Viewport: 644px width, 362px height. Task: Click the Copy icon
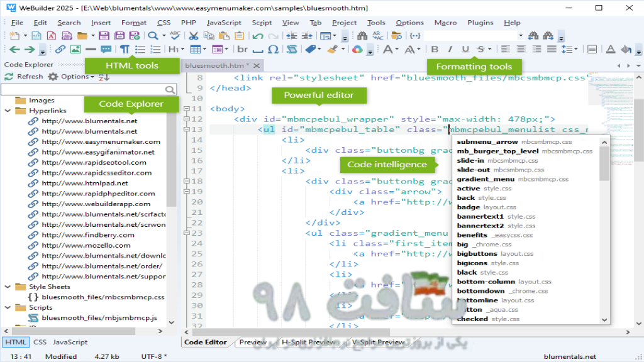tap(209, 36)
